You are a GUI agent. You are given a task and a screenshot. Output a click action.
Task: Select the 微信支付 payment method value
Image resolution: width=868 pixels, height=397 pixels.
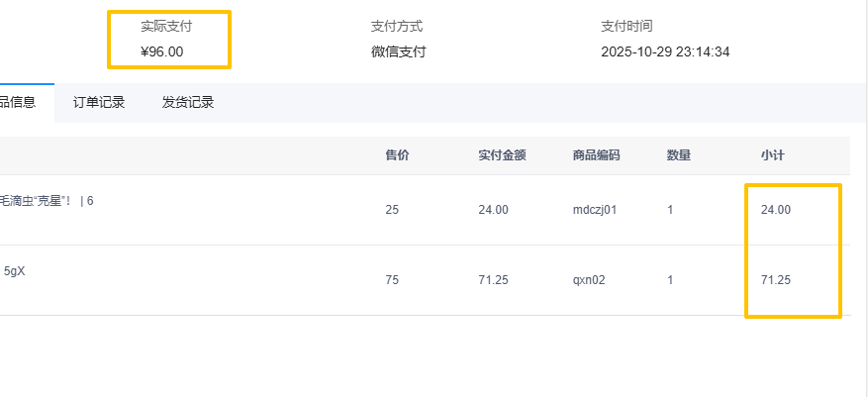point(399,51)
